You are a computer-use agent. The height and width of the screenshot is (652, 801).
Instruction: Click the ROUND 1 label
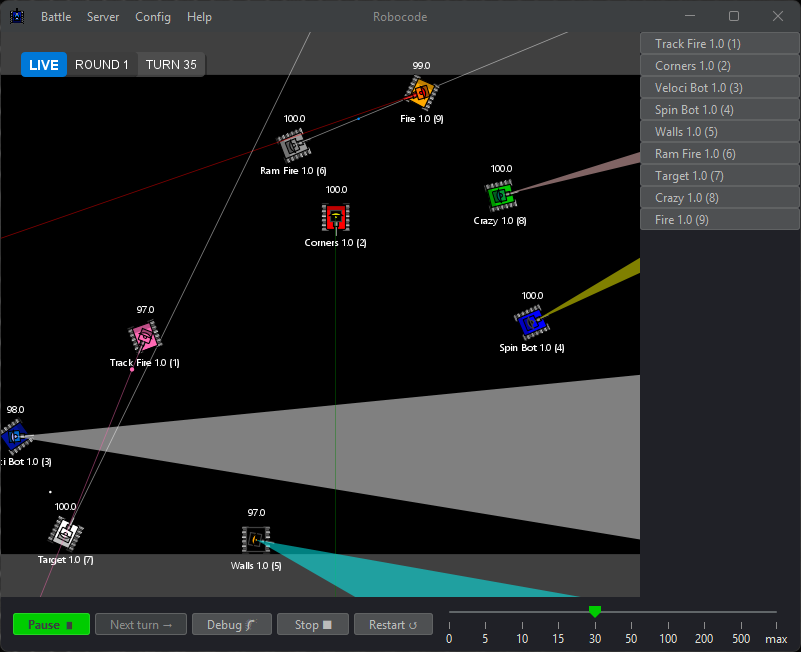(102, 65)
